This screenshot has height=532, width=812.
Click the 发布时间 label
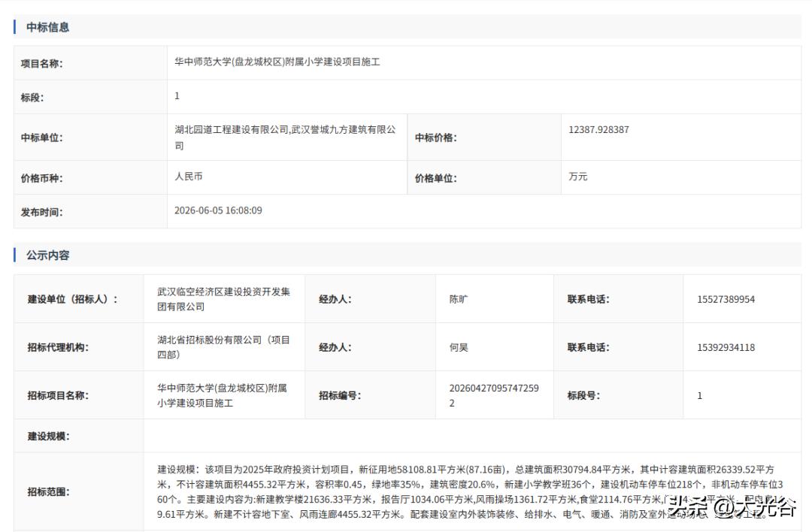click(x=41, y=212)
